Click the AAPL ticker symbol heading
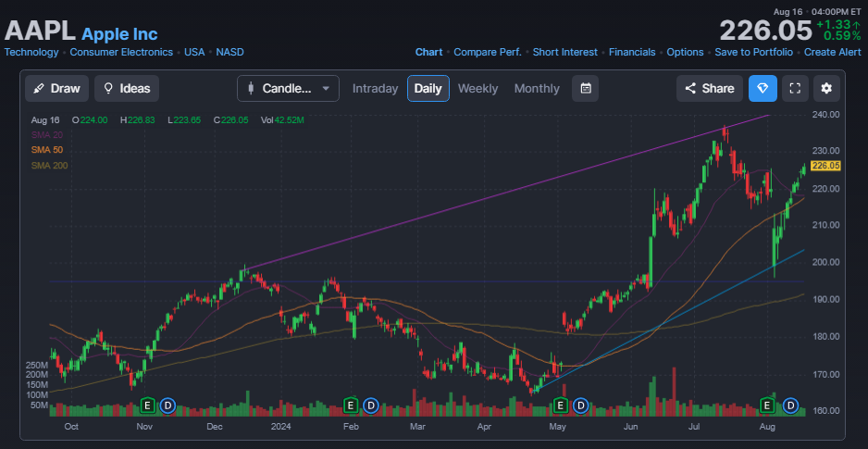Screen dimensions: 868x449 click(x=40, y=31)
